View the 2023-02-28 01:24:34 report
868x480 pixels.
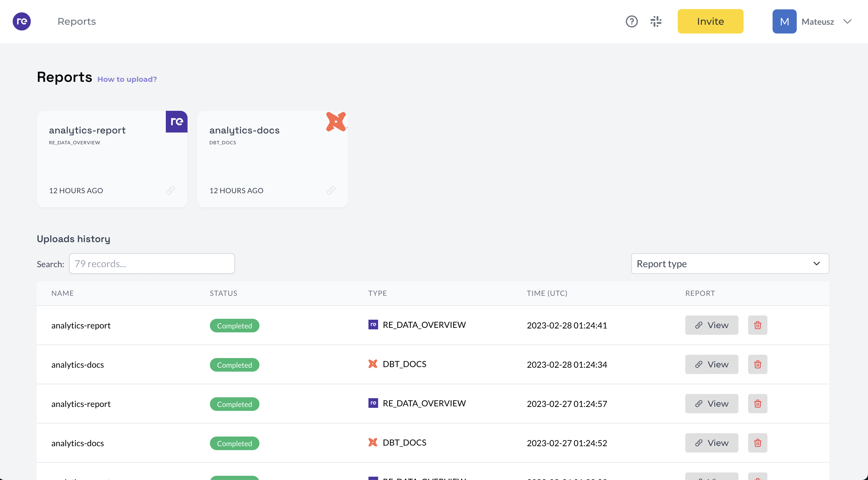[712, 364]
